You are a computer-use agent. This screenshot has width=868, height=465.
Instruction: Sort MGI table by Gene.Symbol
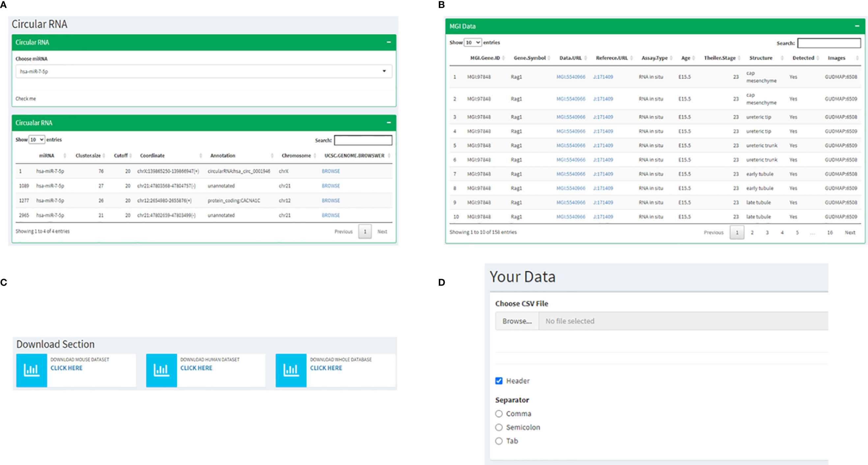529,58
